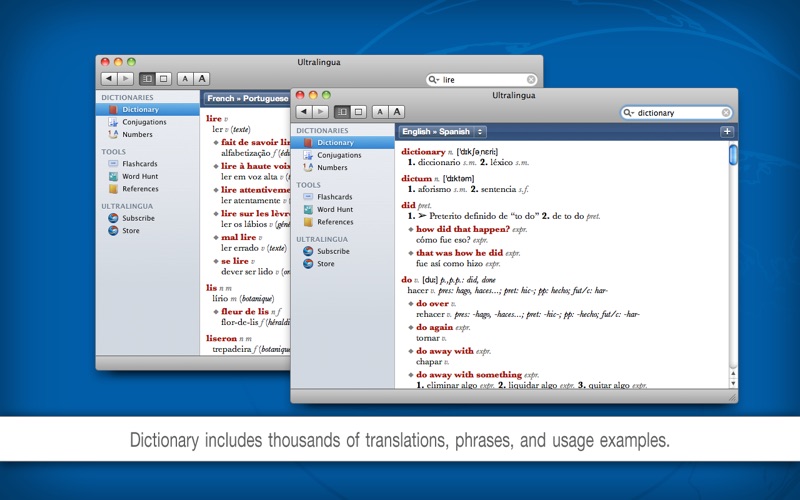Click 'how did that happen?' expression
800x500 pixels.
(x=463, y=229)
